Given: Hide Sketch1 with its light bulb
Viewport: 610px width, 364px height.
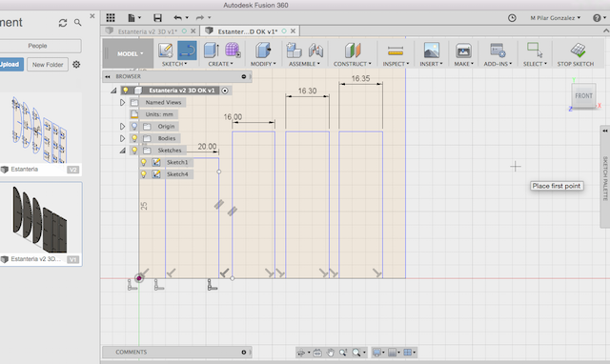Looking at the screenshot, I should coord(144,162).
